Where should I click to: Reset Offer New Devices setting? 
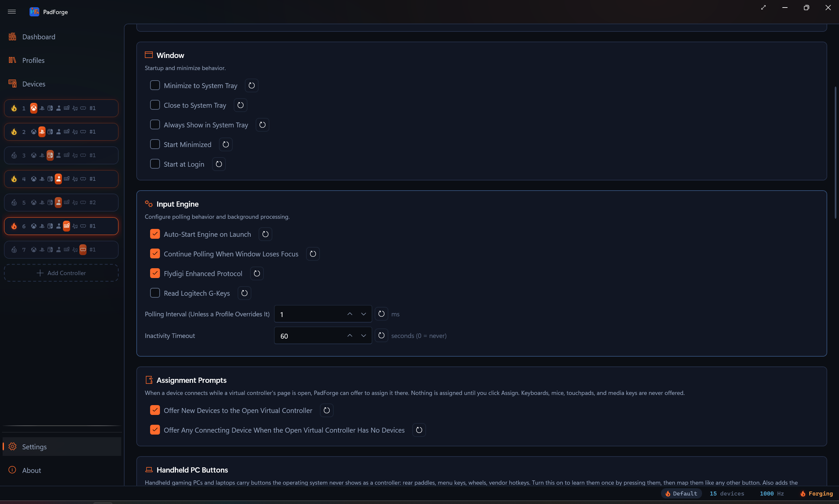point(326,410)
